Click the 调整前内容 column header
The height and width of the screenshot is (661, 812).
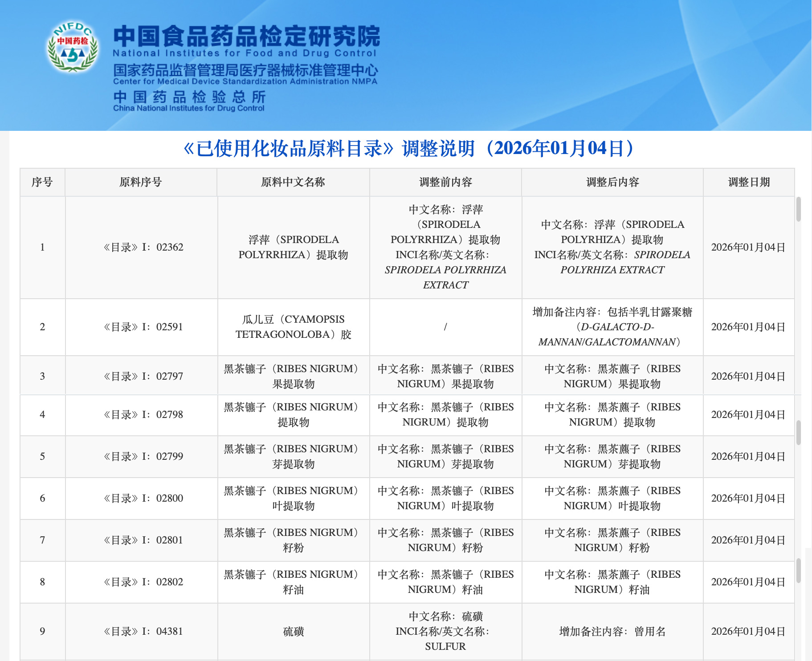(445, 182)
